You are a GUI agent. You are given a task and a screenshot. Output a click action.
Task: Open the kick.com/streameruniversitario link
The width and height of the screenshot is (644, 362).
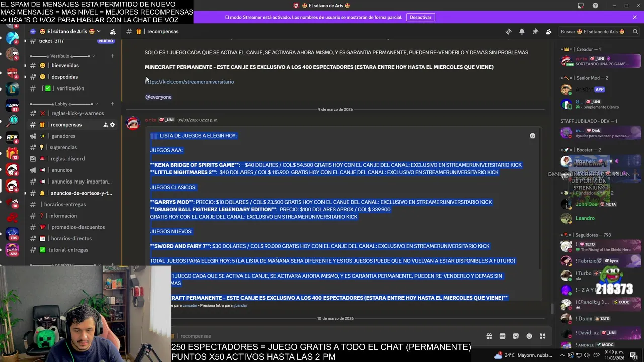click(x=190, y=82)
